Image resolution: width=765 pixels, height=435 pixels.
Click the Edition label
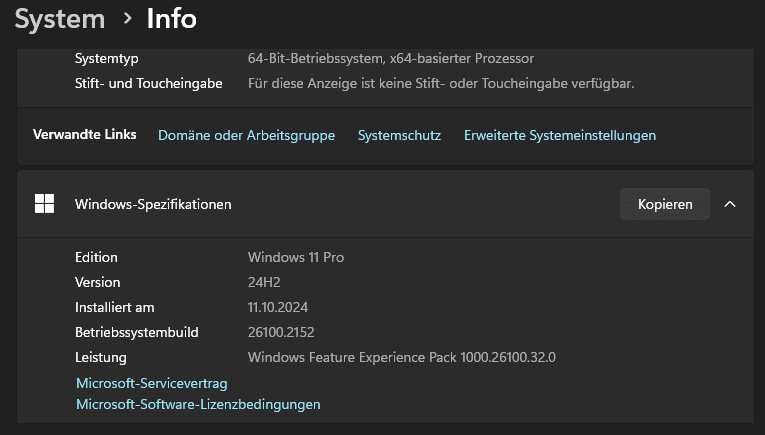[x=96, y=257]
